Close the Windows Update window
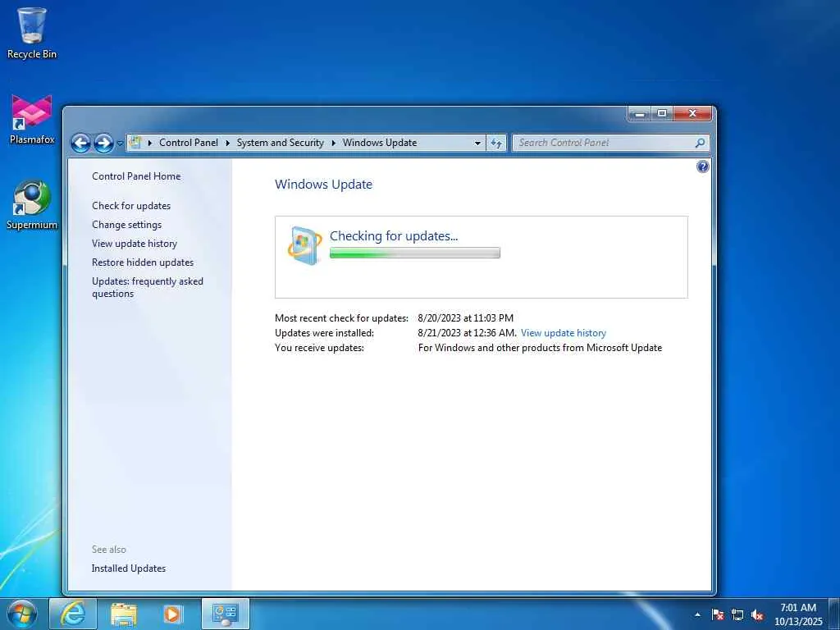This screenshot has height=630, width=840. 692,113
